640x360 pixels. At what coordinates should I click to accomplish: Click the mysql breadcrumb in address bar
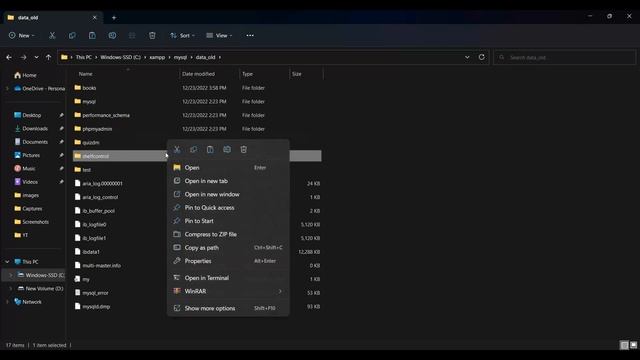coord(180,57)
